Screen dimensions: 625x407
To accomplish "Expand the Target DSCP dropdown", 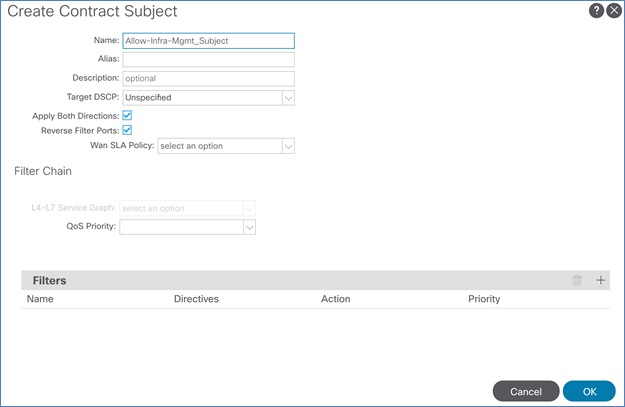I will point(288,98).
